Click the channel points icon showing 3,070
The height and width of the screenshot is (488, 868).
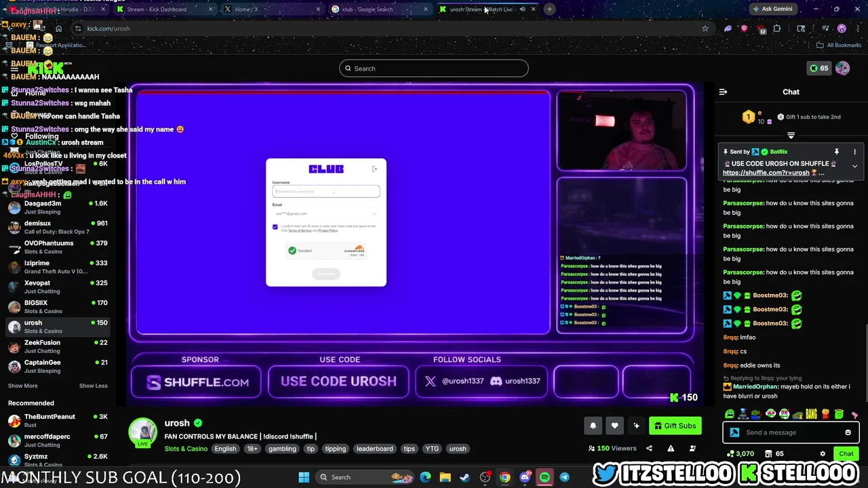pyautogui.click(x=740, y=453)
